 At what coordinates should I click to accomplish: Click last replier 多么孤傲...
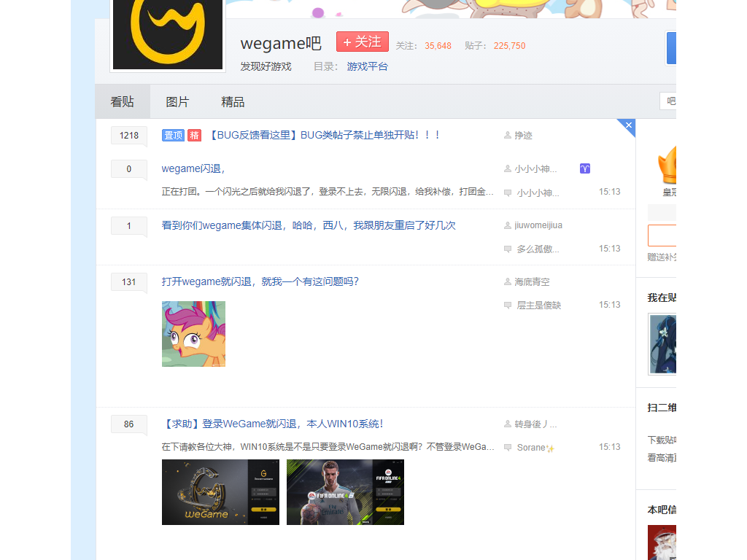(538, 249)
